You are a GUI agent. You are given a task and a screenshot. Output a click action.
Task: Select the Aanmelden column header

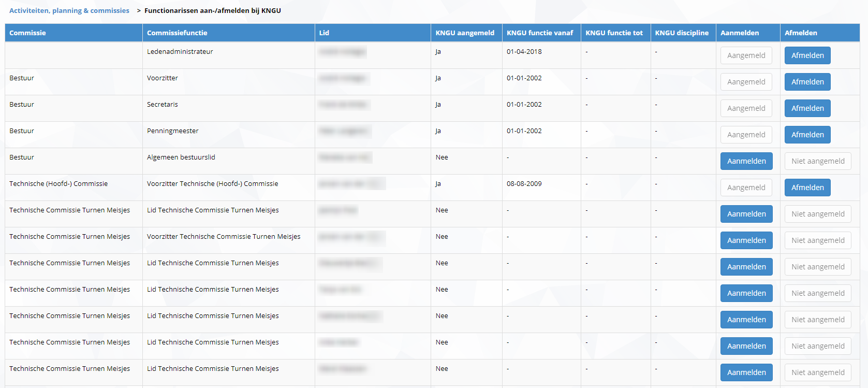[x=740, y=33]
